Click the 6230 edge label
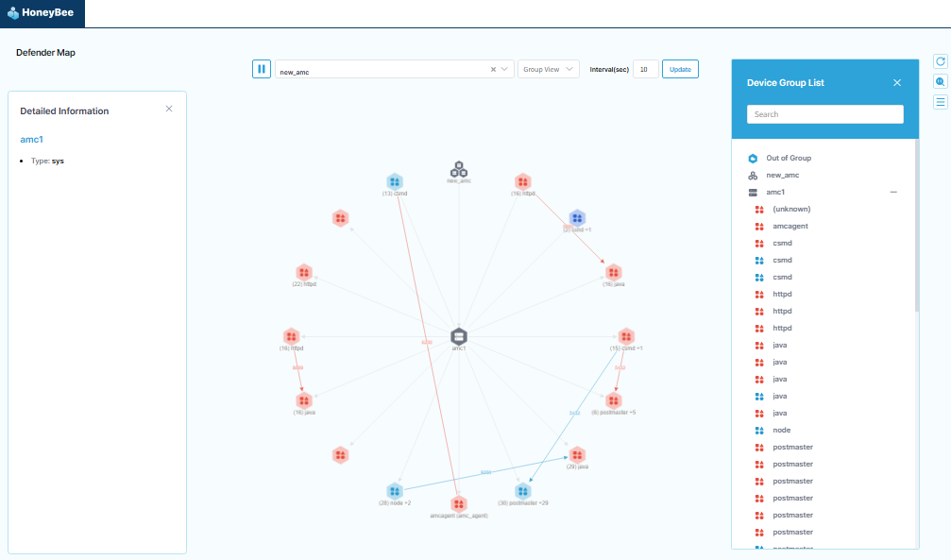951x560 pixels. pos(427,342)
